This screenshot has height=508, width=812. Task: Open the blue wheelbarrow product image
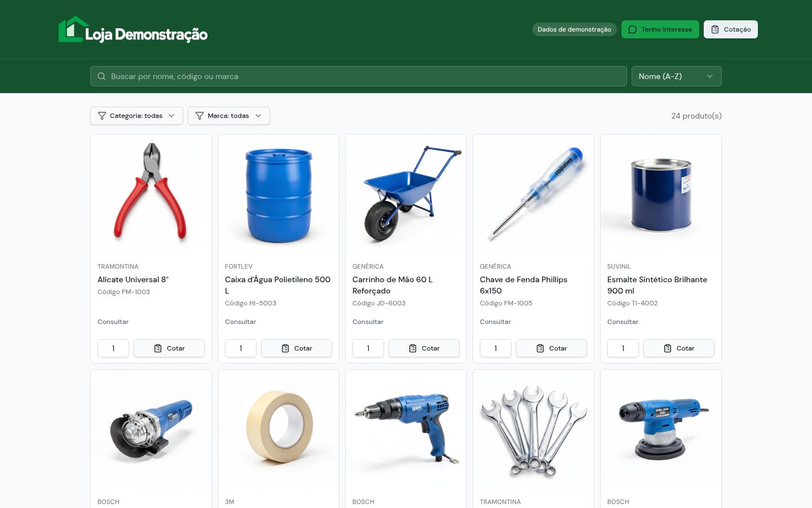[406, 195]
